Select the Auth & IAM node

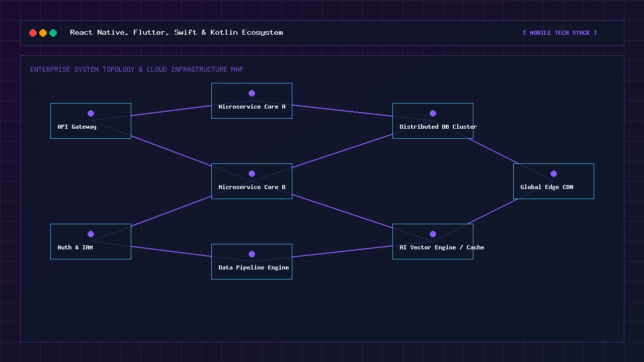pos(91,241)
